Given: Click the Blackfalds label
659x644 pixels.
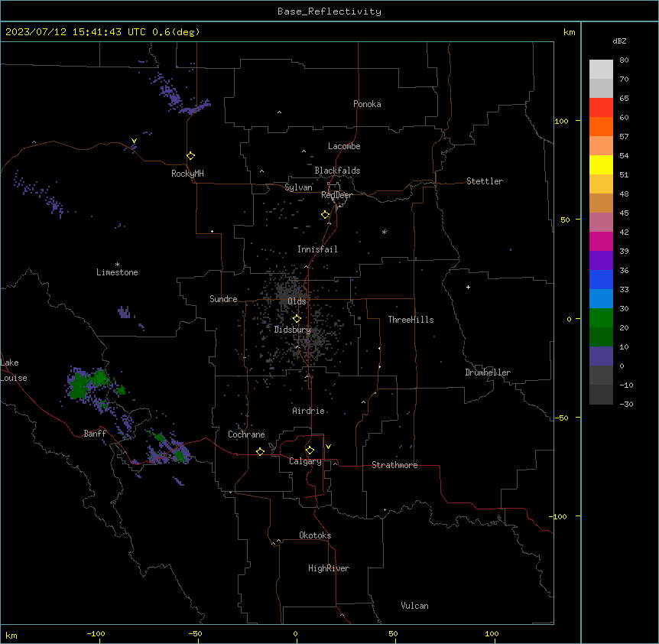Looking at the screenshot, I should click(x=337, y=171).
